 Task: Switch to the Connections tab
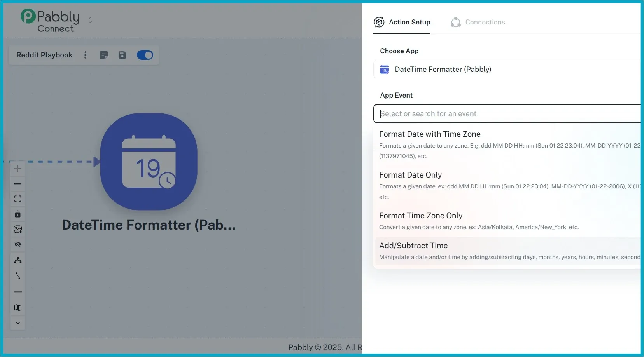[x=478, y=22]
